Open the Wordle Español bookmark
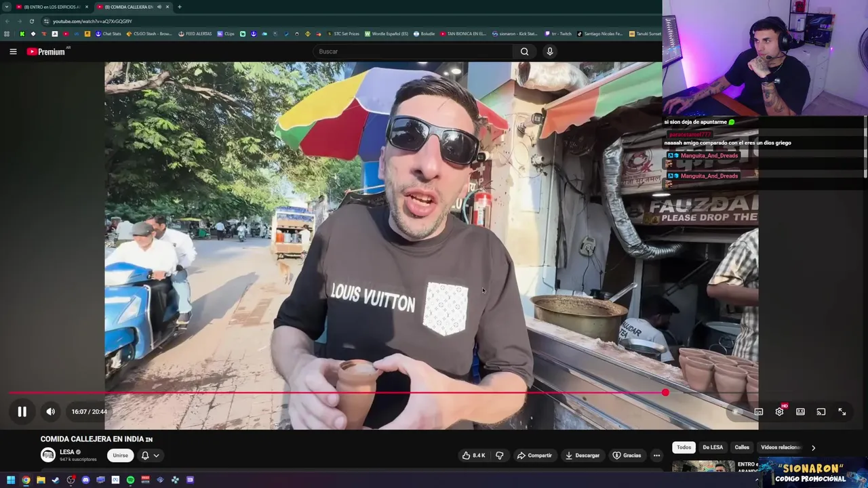Viewport: 868px width, 488px height. 387,33
